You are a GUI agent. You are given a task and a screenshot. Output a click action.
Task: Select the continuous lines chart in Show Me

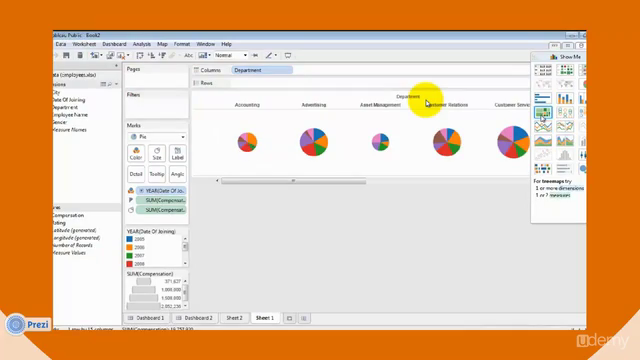(543, 127)
